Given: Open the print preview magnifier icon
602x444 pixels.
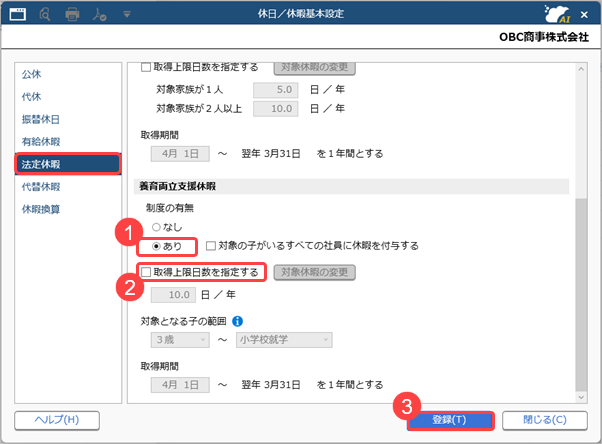Looking at the screenshot, I should [x=45, y=15].
